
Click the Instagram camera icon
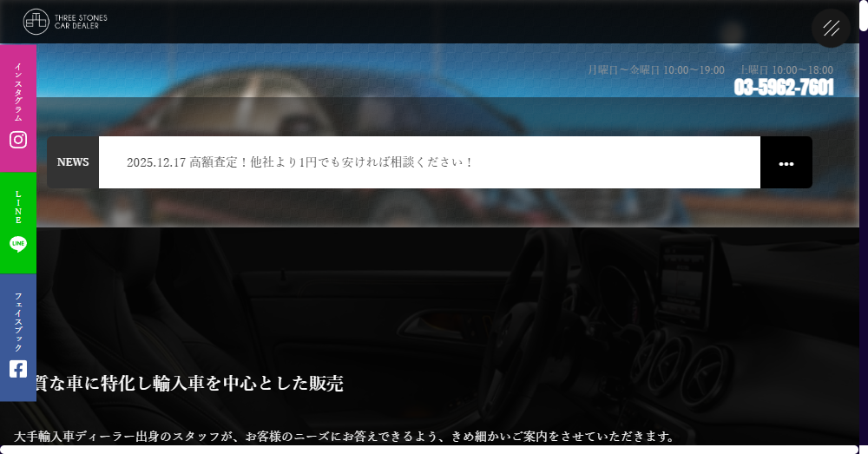point(18,139)
